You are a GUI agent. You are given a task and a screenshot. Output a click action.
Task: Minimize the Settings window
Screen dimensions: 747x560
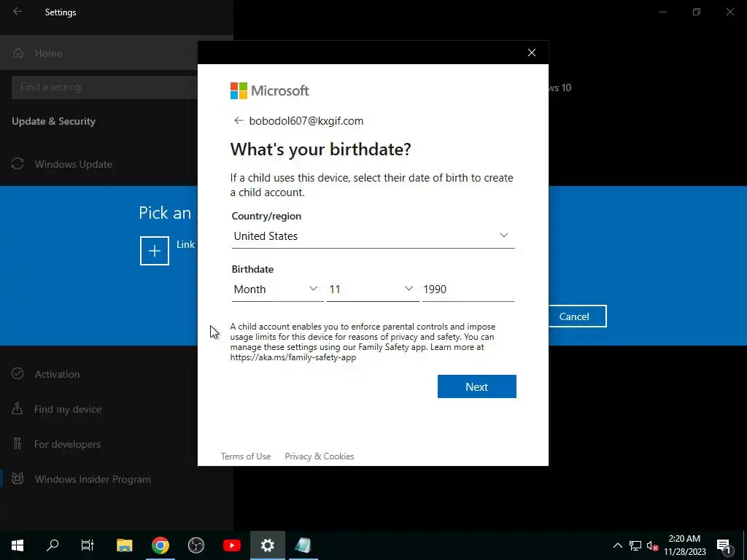point(662,12)
